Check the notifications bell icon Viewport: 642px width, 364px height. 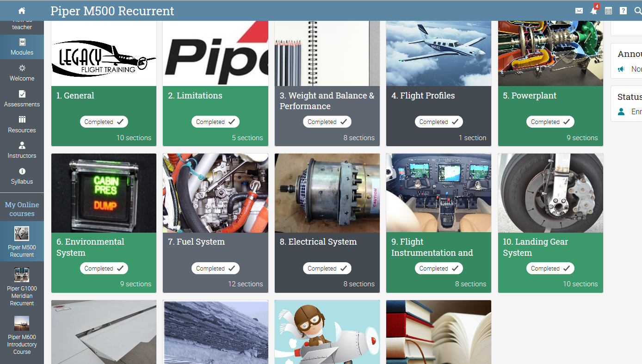click(x=594, y=11)
